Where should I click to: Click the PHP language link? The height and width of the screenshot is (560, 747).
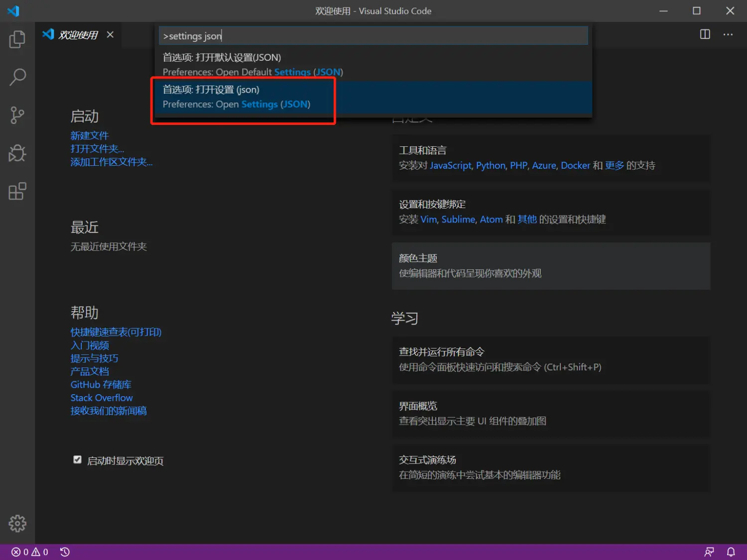518,165
